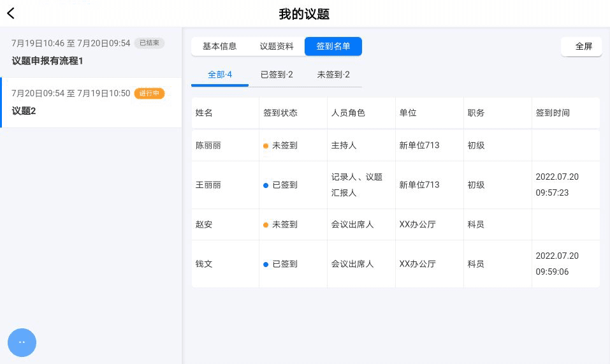Click XX办公厅 in 赵安's row
Screen dimensions: 610x364
418,224
